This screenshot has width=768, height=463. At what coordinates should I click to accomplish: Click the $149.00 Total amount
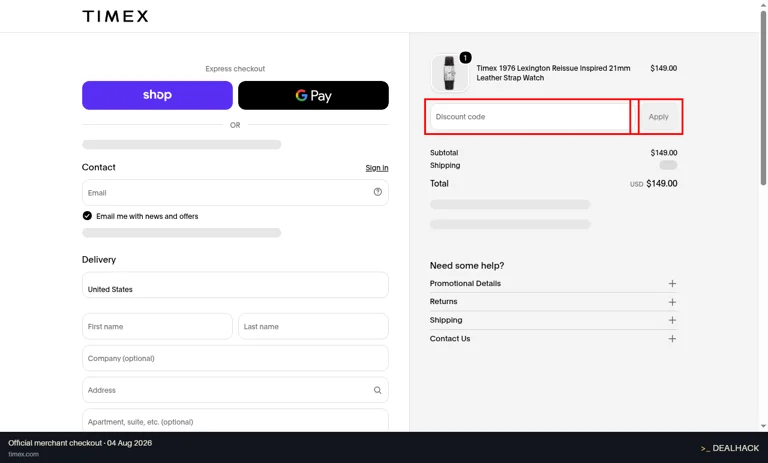pyautogui.click(x=662, y=184)
